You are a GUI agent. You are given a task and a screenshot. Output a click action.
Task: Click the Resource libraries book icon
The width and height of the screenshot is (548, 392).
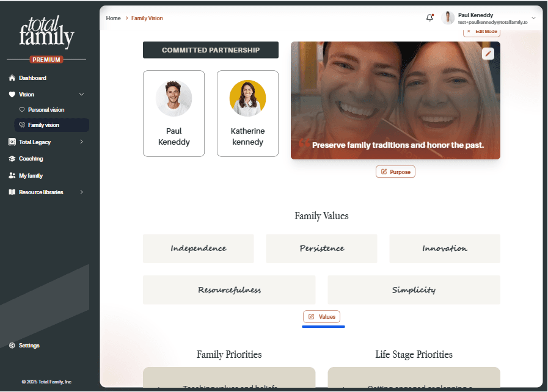click(x=12, y=192)
